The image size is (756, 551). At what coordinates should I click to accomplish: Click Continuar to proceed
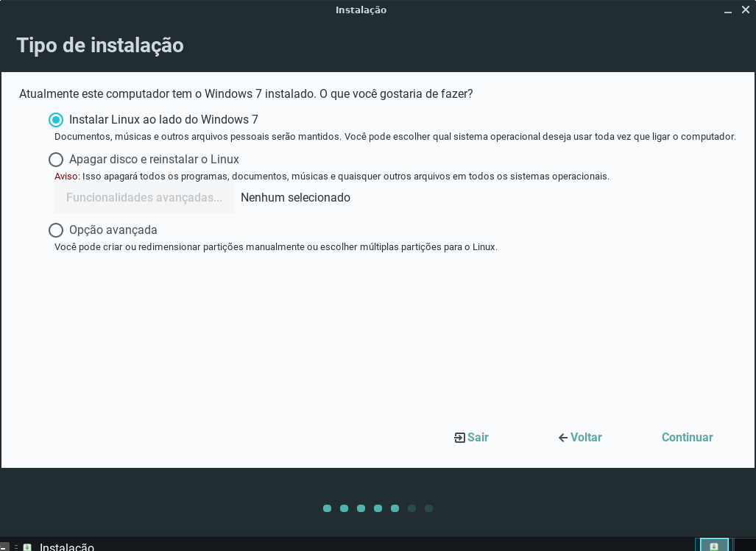click(687, 437)
